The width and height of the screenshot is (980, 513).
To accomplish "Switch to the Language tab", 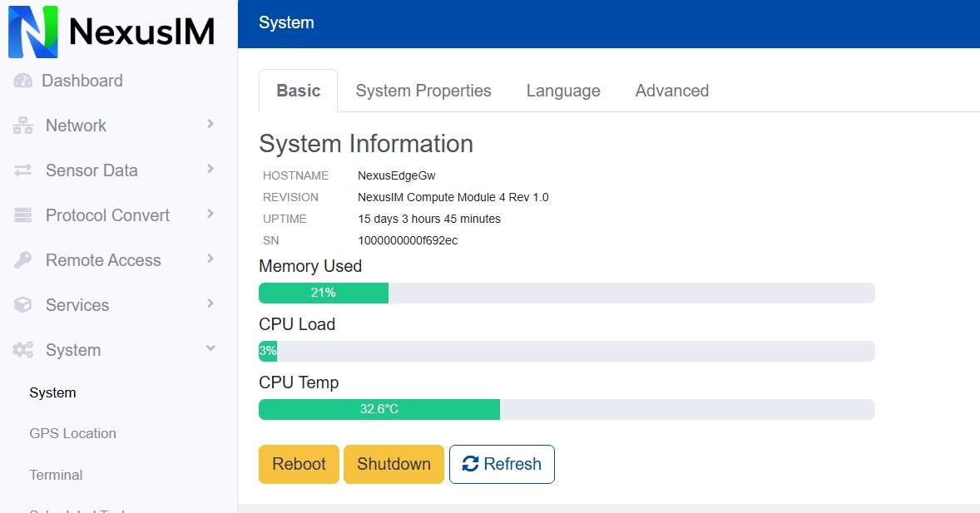I will (563, 91).
